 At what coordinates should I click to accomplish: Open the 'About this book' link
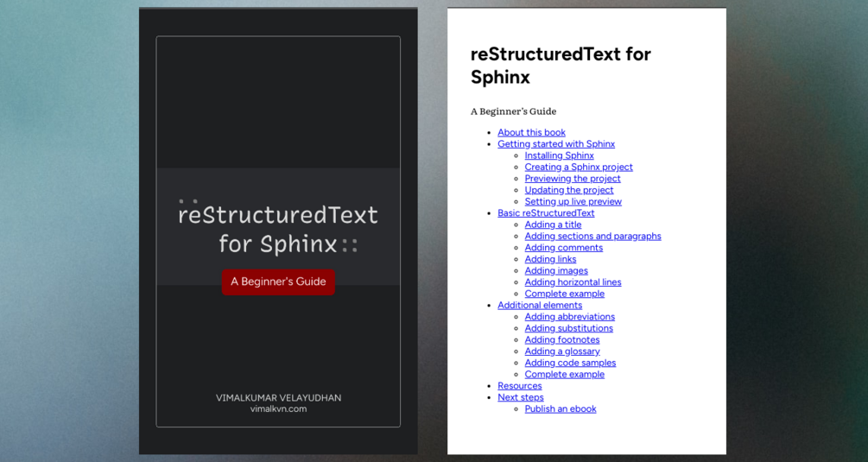531,132
